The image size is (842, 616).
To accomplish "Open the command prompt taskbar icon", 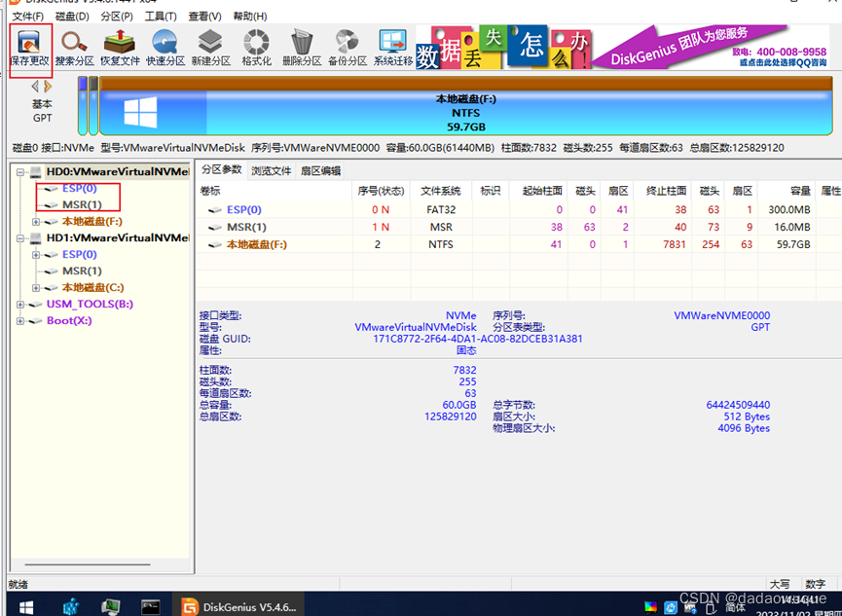I will [150, 607].
